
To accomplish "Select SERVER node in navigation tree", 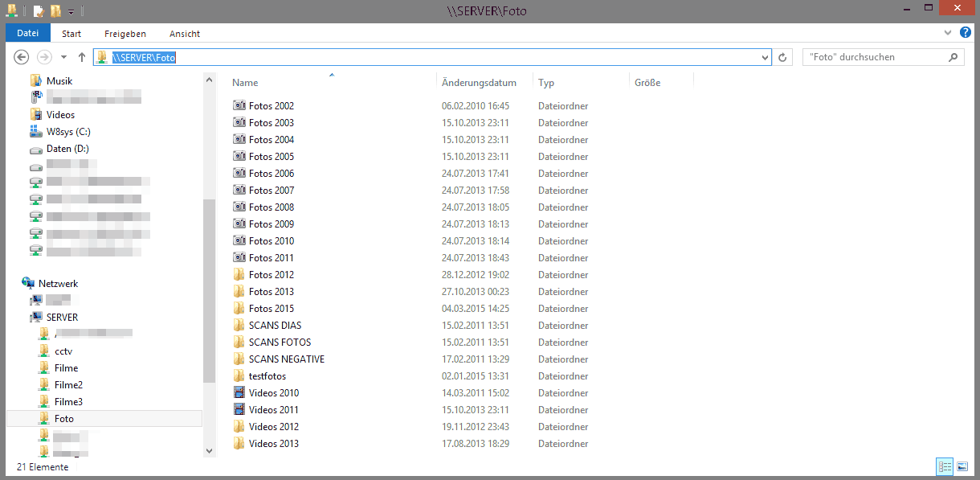I will point(62,317).
